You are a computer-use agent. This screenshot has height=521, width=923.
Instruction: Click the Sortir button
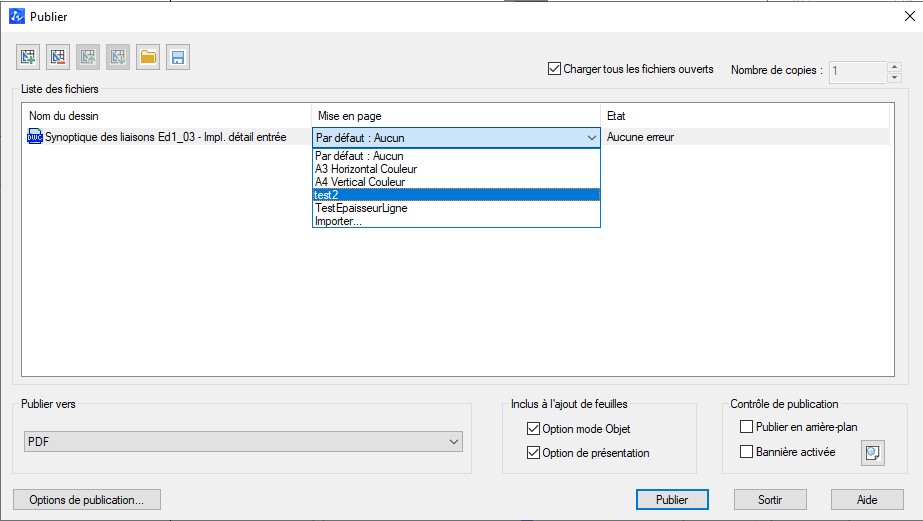click(770, 500)
